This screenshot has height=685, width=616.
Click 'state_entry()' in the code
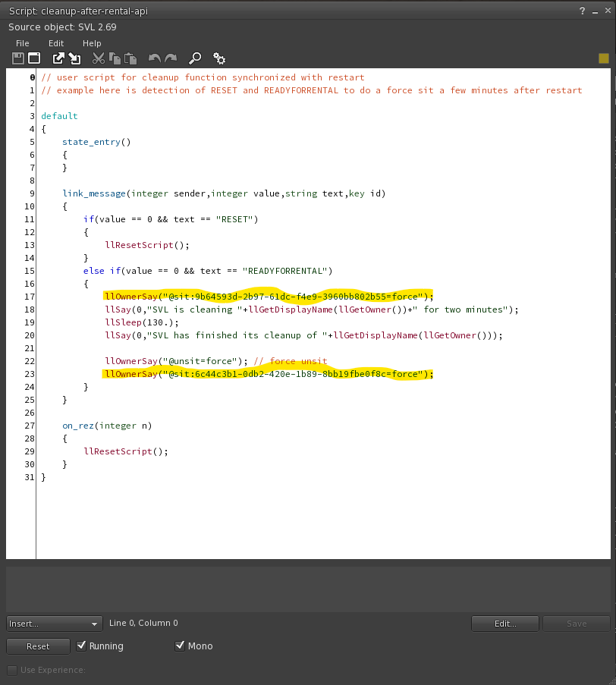pyautogui.click(x=96, y=142)
